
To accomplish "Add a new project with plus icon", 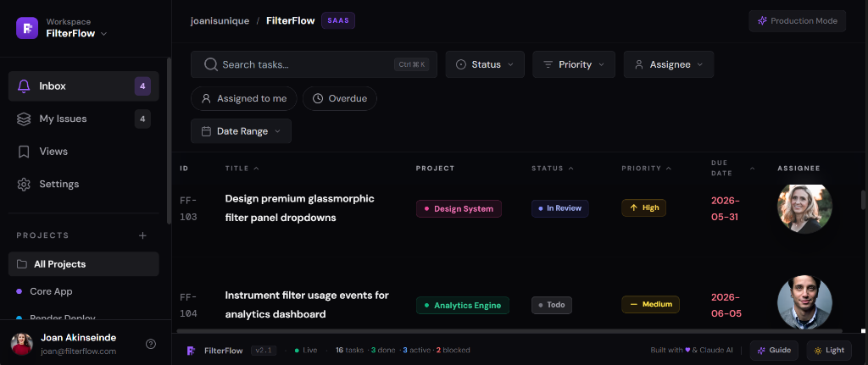I will pos(142,235).
